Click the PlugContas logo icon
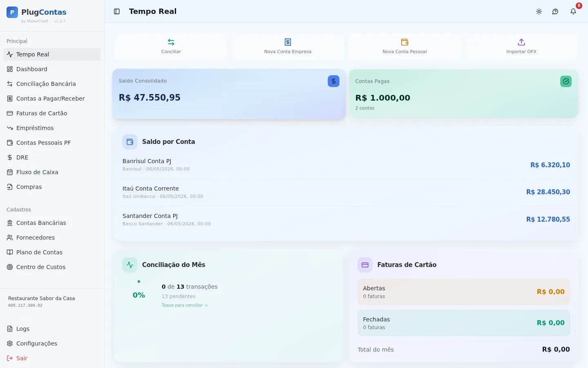The image size is (588, 368). [12, 12]
